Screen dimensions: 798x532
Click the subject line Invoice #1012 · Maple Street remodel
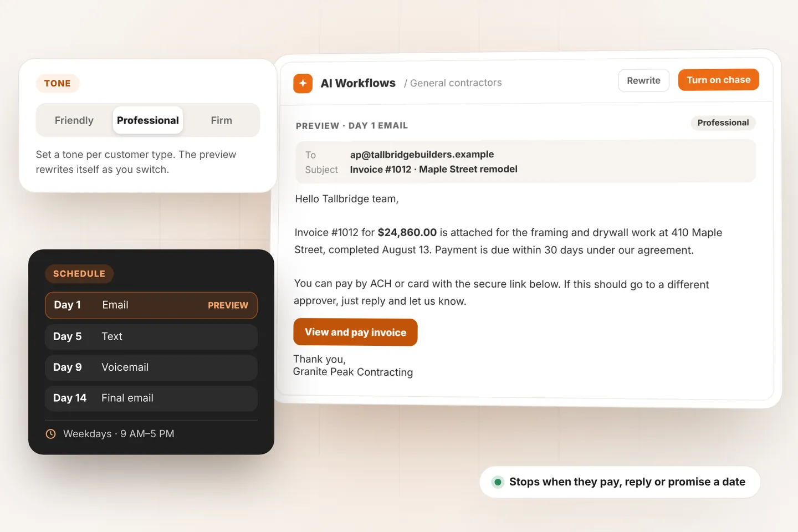pyautogui.click(x=434, y=170)
